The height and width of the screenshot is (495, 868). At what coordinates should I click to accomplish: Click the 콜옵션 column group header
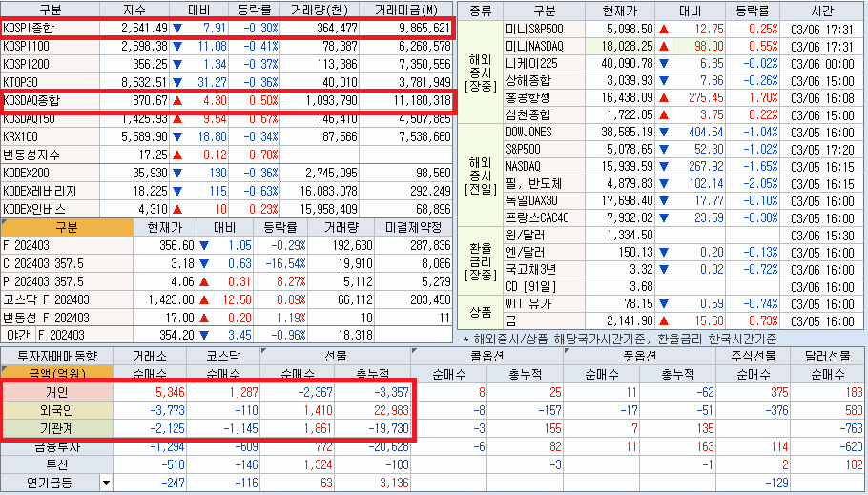point(487,356)
